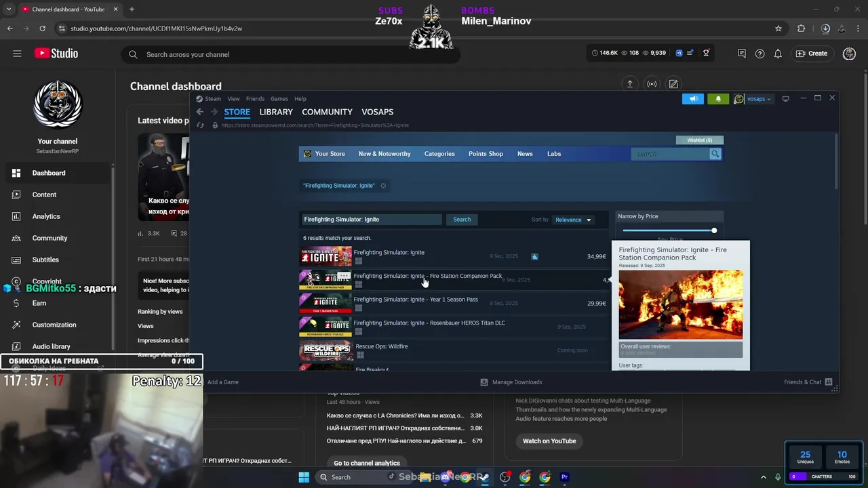Open Labs in Steam store nav

(554, 154)
